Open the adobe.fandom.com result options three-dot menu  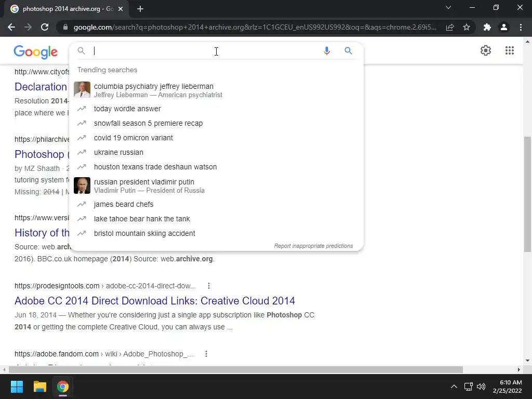[x=206, y=354]
